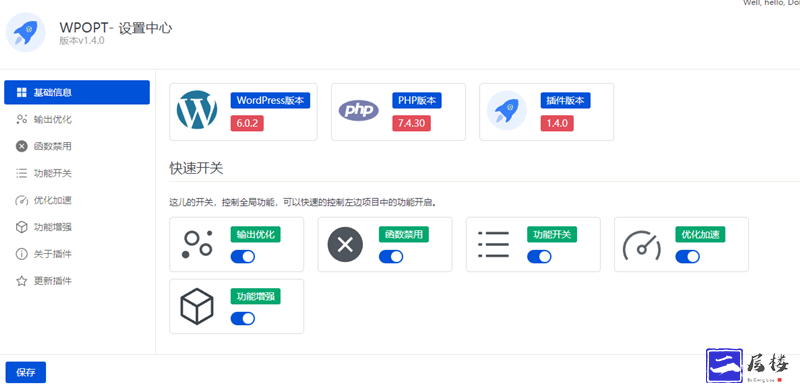Click the grid icon beside 基础信息
Image resolution: width=800 pixels, height=387 pixels.
[21, 92]
